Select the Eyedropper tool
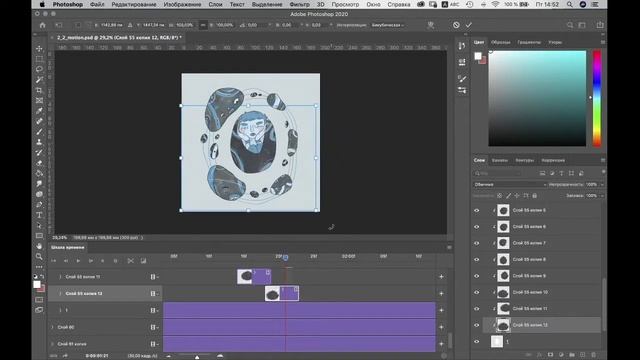This screenshot has height=360, width=640. point(39,111)
